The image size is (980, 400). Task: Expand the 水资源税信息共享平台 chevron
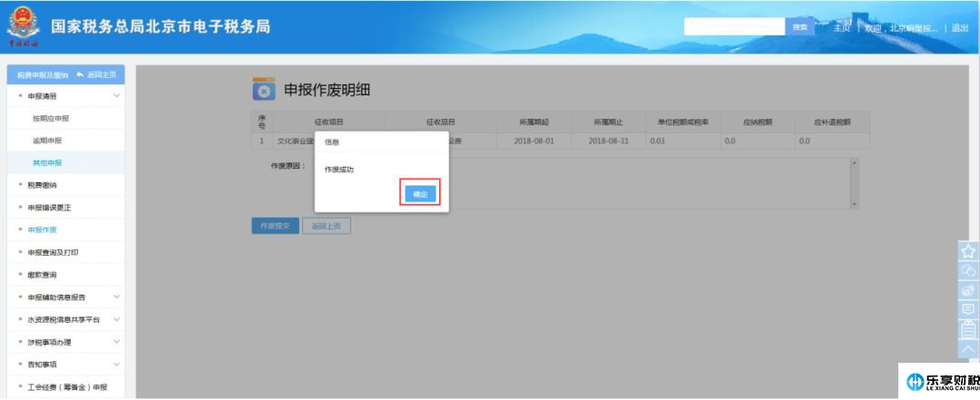pyautogui.click(x=116, y=319)
